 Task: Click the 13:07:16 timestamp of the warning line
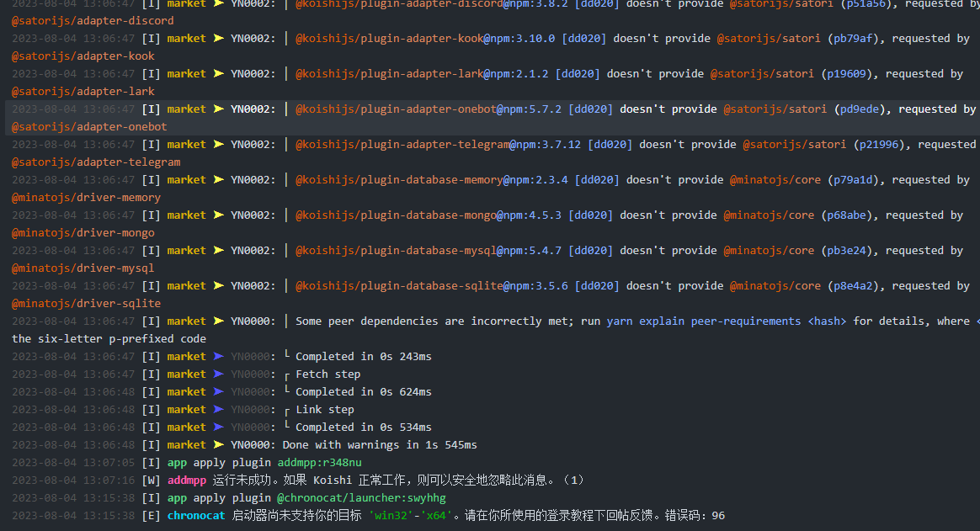coord(73,480)
